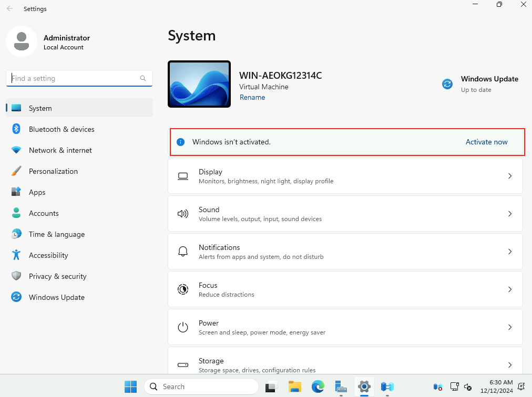This screenshot has width=532, height=397.
Task: Click the Focus icon
Action: pyautogui.click(x=183, y=289)
